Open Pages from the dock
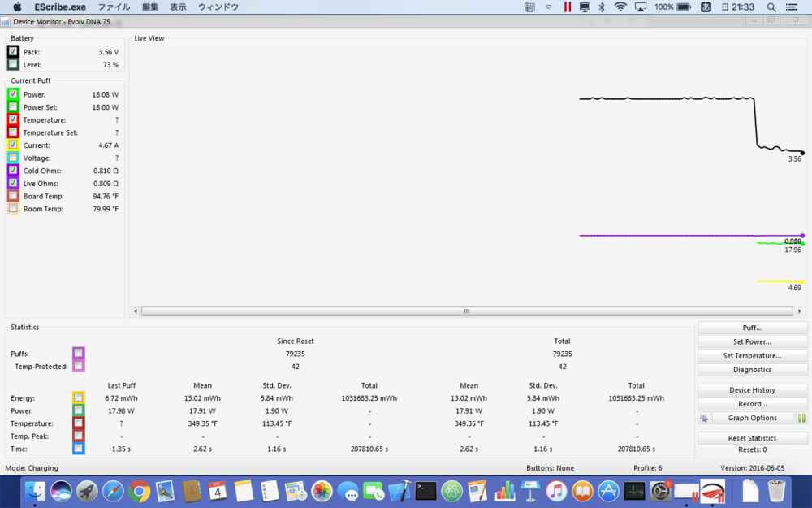This screenshot has height=508, width=812. click(x=478, y=490)
